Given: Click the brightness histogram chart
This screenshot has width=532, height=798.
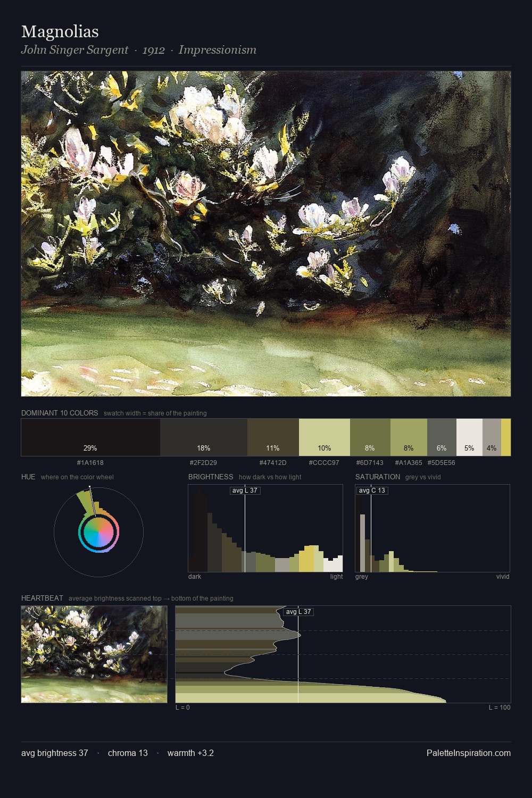Looking at the screenshot, I should pyautogui.click(x=265, y=528).
